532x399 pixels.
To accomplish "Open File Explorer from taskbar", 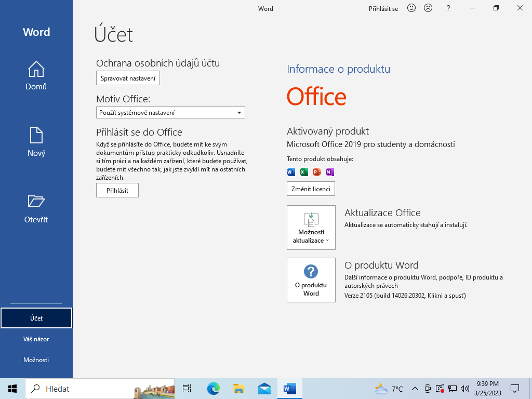I will tap(239, 389).
